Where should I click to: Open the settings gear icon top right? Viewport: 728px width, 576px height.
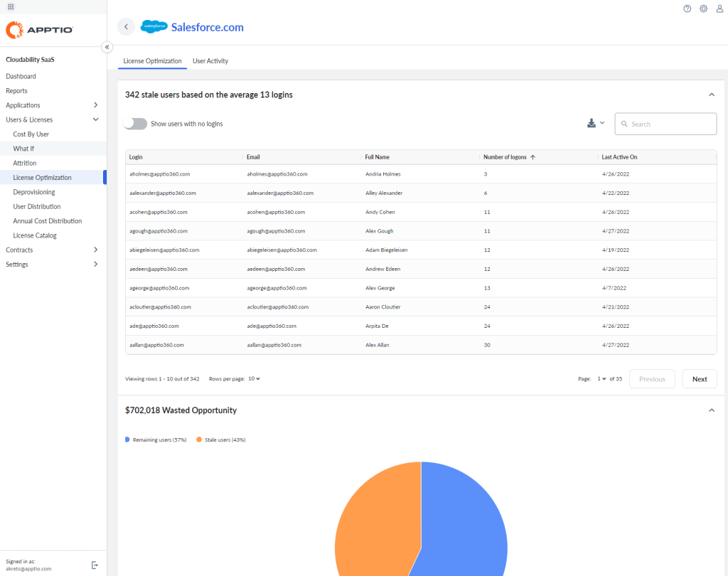coord(703,9)
